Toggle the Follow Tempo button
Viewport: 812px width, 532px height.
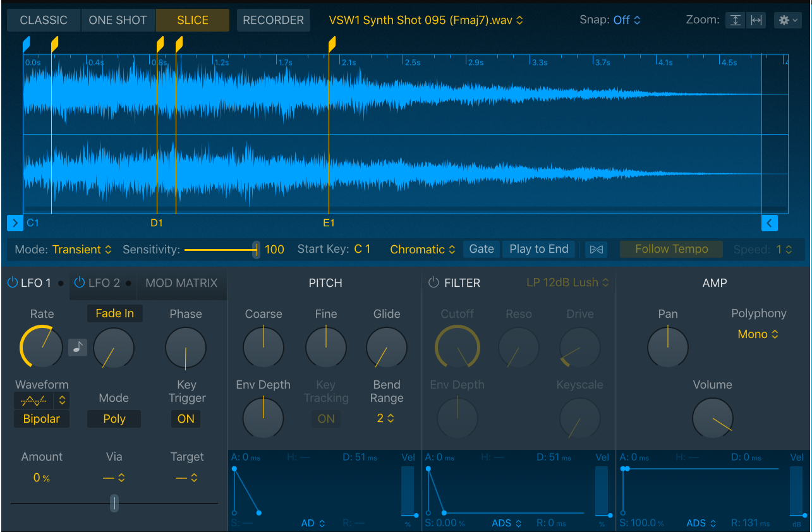tap(671, 250)
